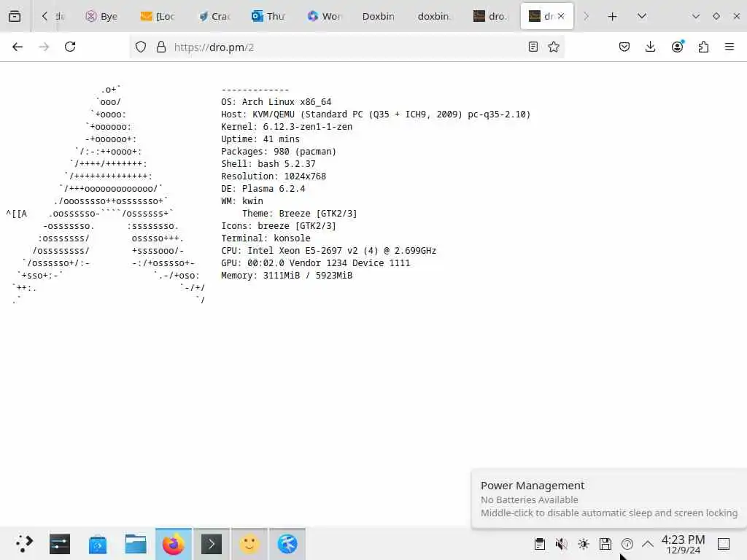Bookmark this page with the star
The height and width of the screenshot is (560, 747).
[554, 47]
